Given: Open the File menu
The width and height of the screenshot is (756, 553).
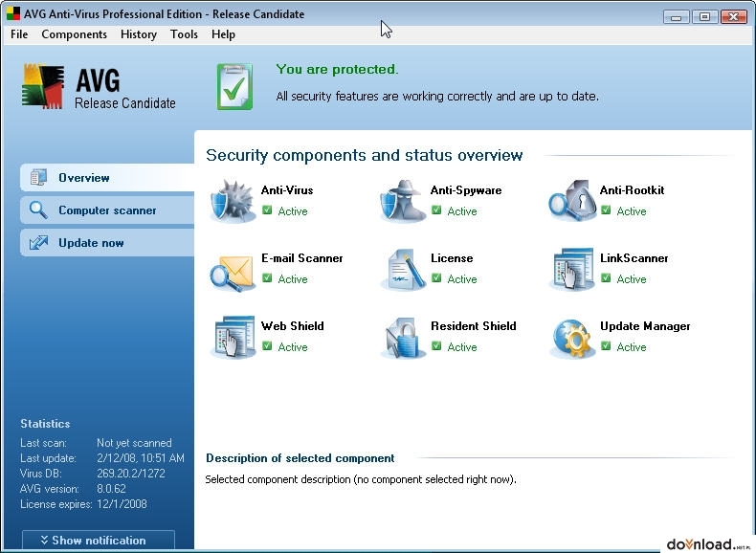Looking at the screenshot, I should [x=19, y=34].
